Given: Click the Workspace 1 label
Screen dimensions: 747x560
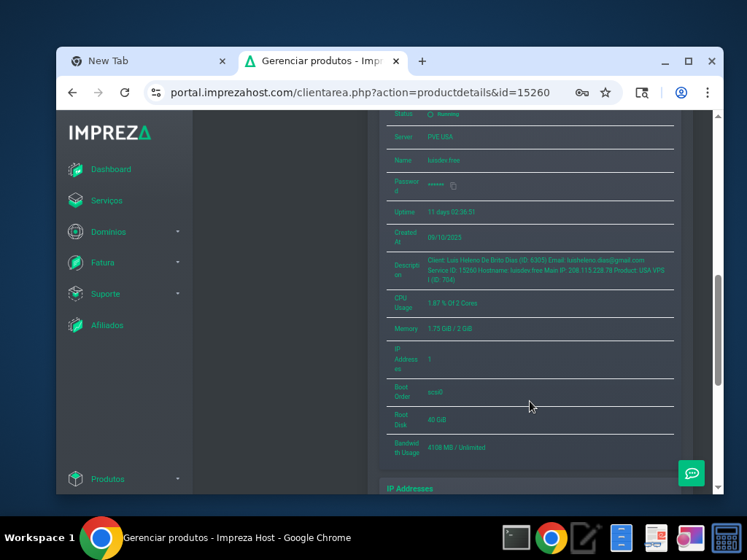Looking at the screenshot, I should tap(39, 538).
